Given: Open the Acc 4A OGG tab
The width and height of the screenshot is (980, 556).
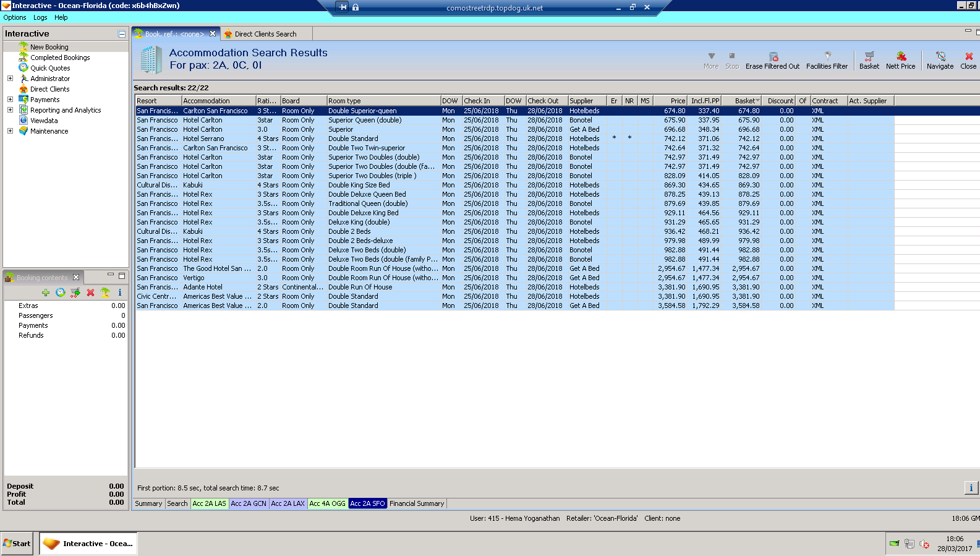Looking at the screenshot, I should 328,503.
